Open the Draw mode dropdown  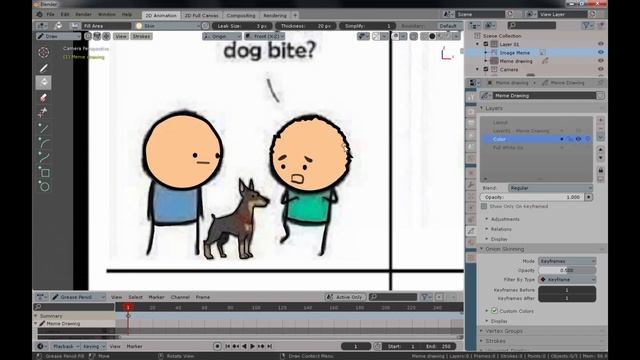pos(59,36)
